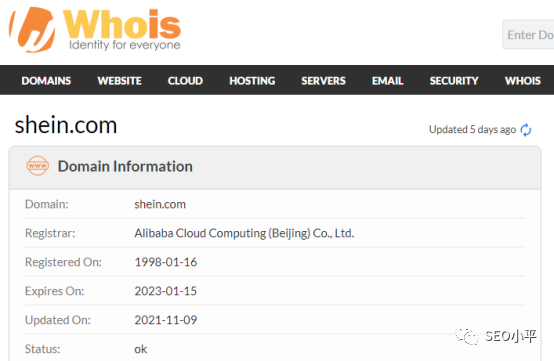Select the registrar name Alibaba Cloud Computing
Viewport: 554px width, 361px height.
[244, 233]
